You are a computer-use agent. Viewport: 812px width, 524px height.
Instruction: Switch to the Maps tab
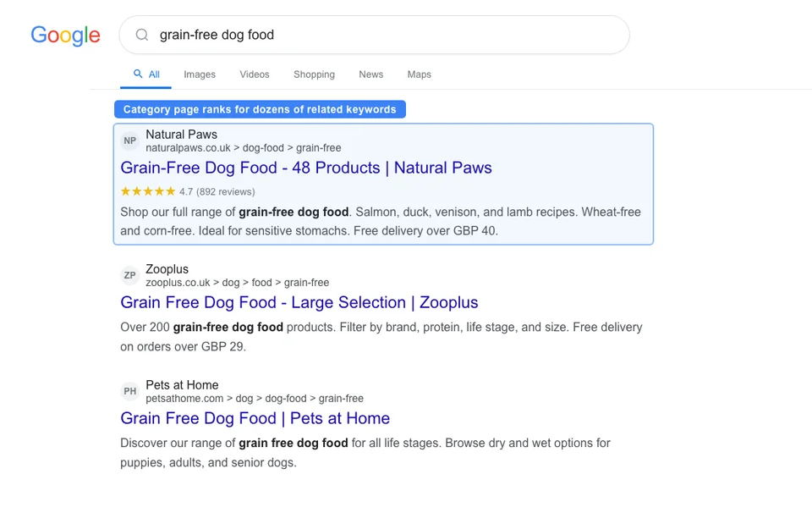tap(419, 74)
